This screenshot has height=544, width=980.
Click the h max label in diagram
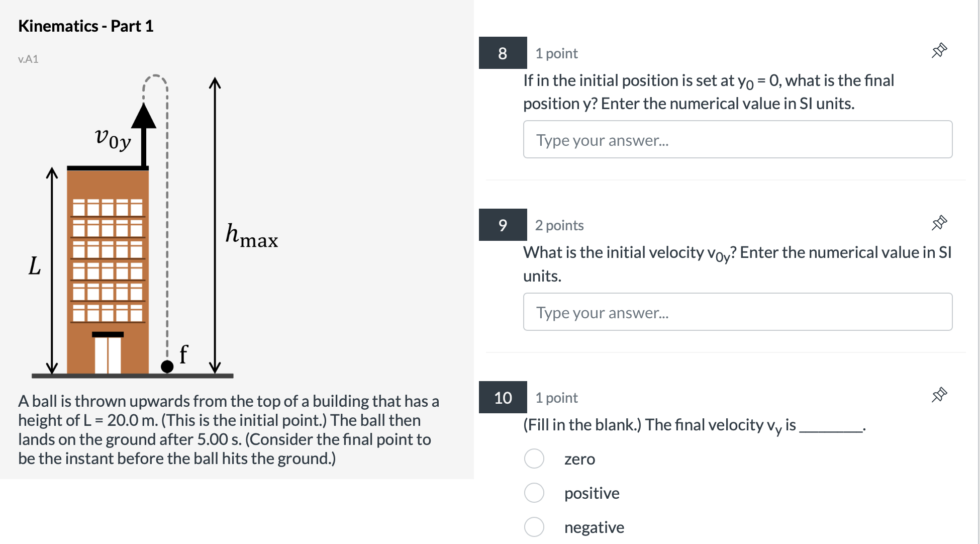coord(251,236)
